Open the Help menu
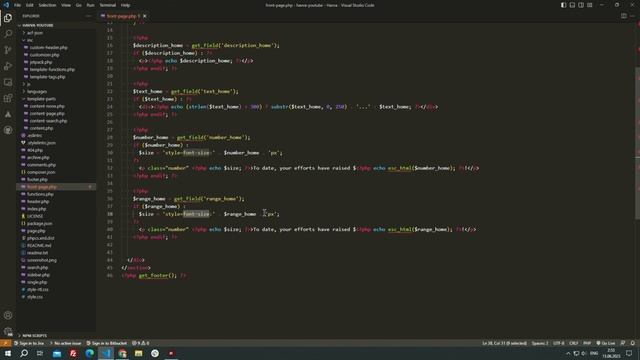The height and width of the screenshot is (360, 640). coord(125,5)
